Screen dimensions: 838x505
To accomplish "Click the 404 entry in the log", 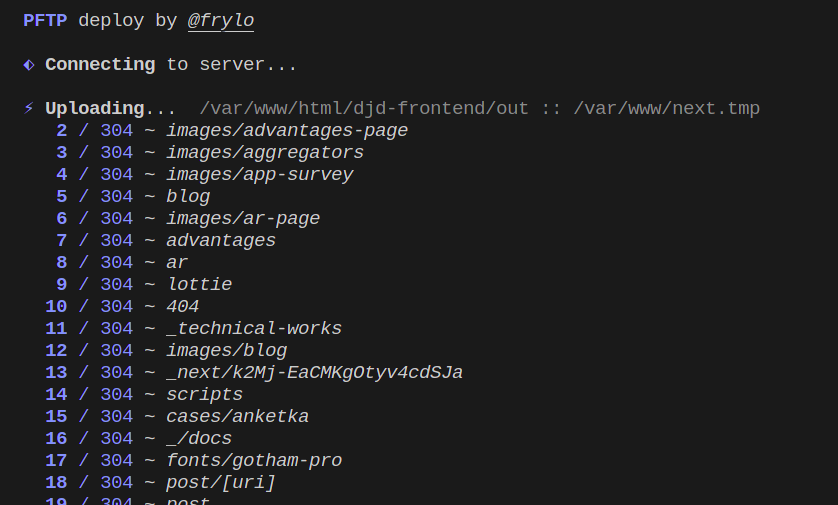I will (183, 306).
